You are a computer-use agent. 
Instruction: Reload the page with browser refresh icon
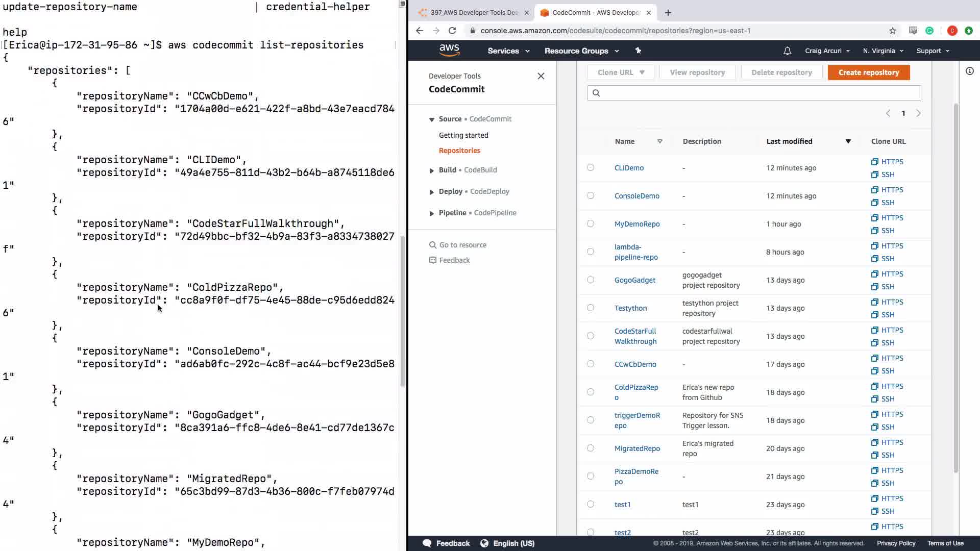click(452, 31)
